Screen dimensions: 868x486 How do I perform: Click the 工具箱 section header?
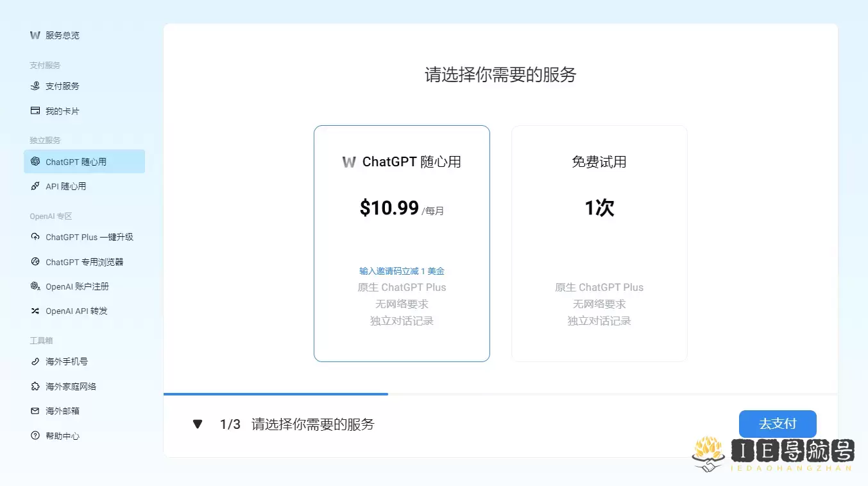tap(41, 341)
